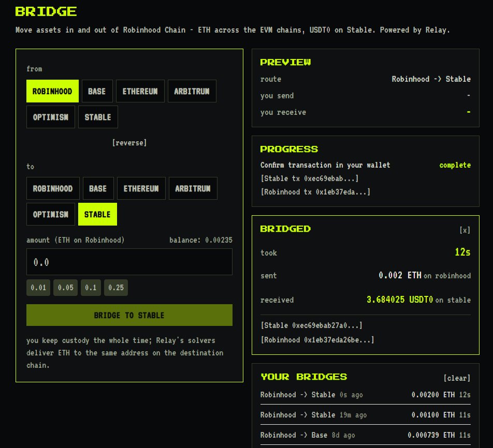The width and height of the screenshot is (493, 448).
Task: Choose Stable as the to chain
Action: 97,214
